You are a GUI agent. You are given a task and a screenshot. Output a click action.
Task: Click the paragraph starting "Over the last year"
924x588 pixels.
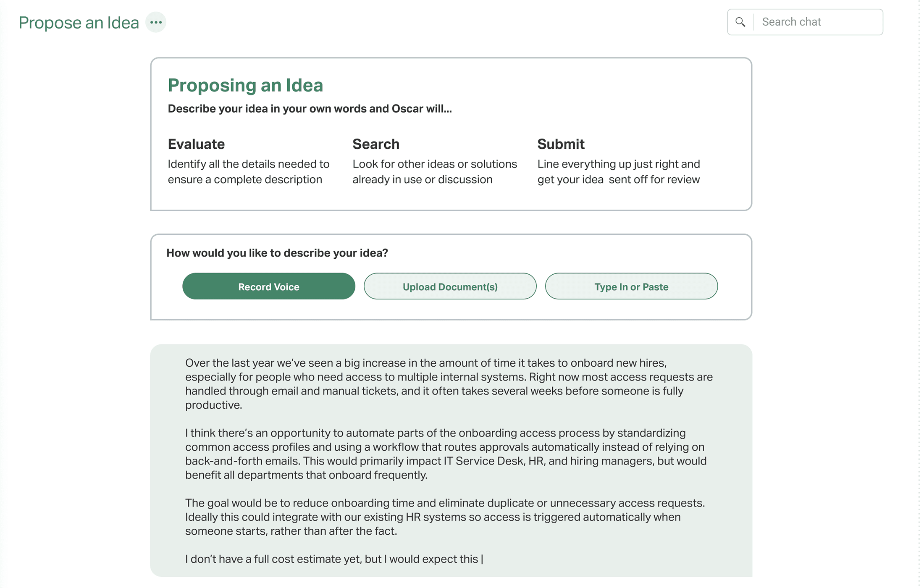pos(449,384)
